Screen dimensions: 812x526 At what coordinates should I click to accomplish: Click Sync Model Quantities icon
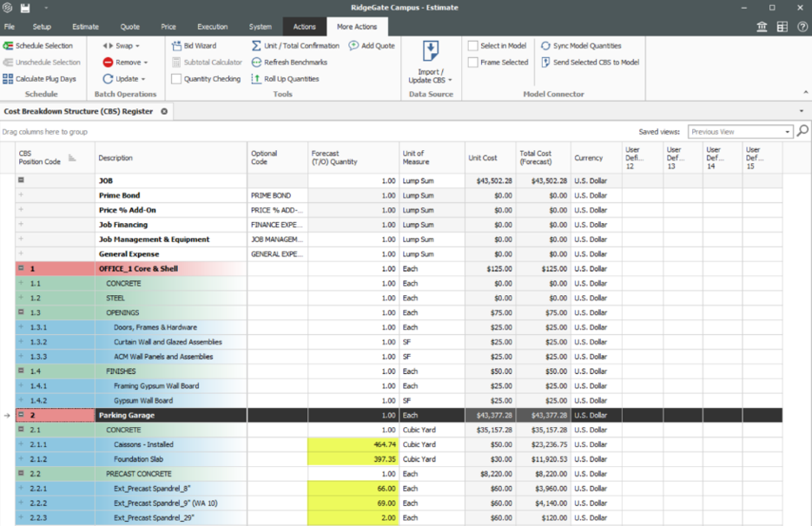point(545,46)
